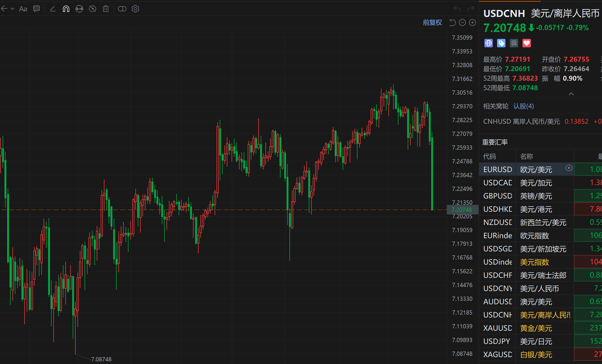Select the XAGUSD 白银/美元 row
Viewport: 602px width, 364px height.
coord(540,354)
